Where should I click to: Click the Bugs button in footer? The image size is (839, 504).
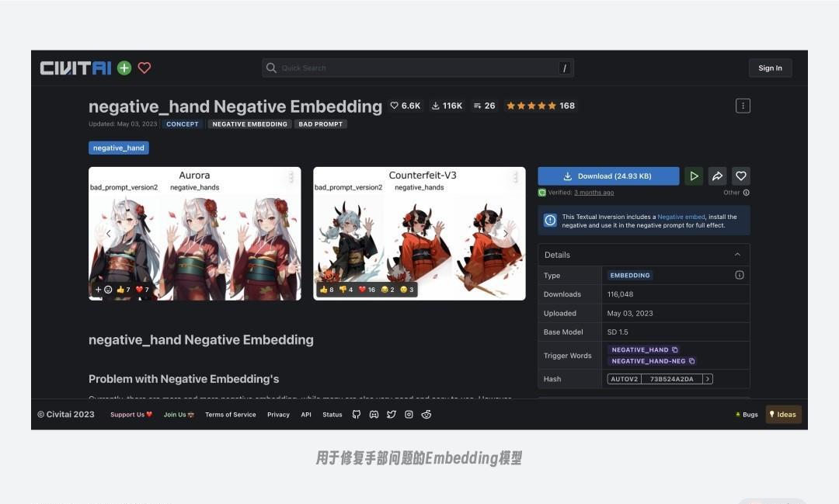point(747,415)
